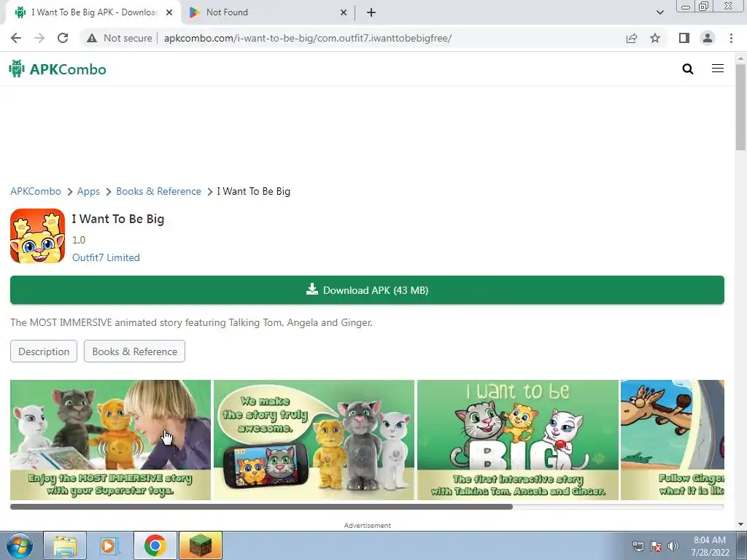This screenshot has height=560, width=747.
Task: Click the Download APK (43 MB) button
Action: pyautogui.click(x=368, y=290)
